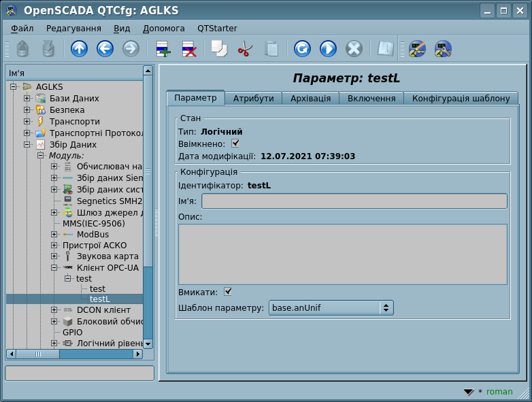The image size is (532, 402).
Task: Toggle the Ввімкнено checkbox
Action: coord(235,144)
